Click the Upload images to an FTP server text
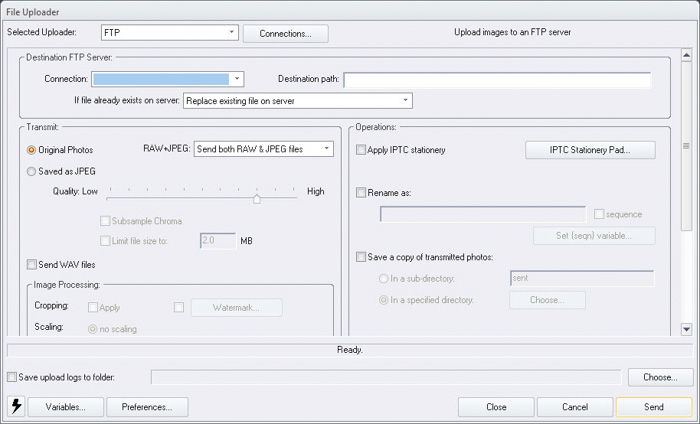The width and height of the screenshot is (700, 424). 512,32
